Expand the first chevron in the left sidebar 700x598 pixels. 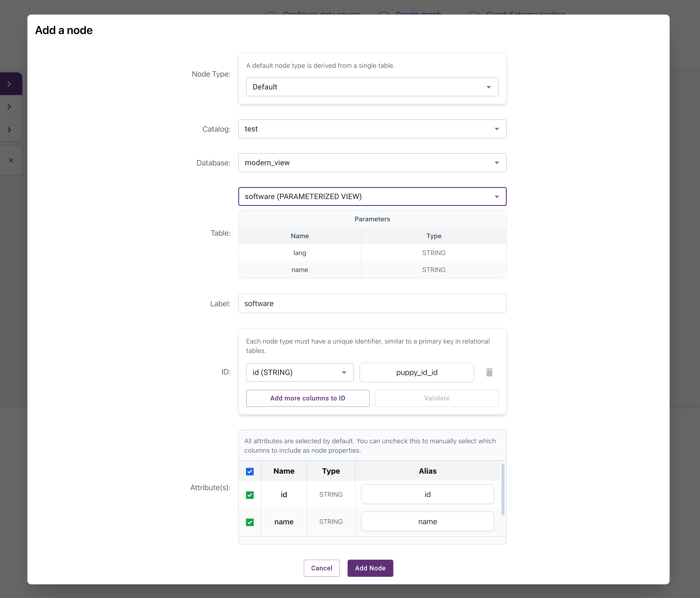pyautogui.click(x=9, y=84)
